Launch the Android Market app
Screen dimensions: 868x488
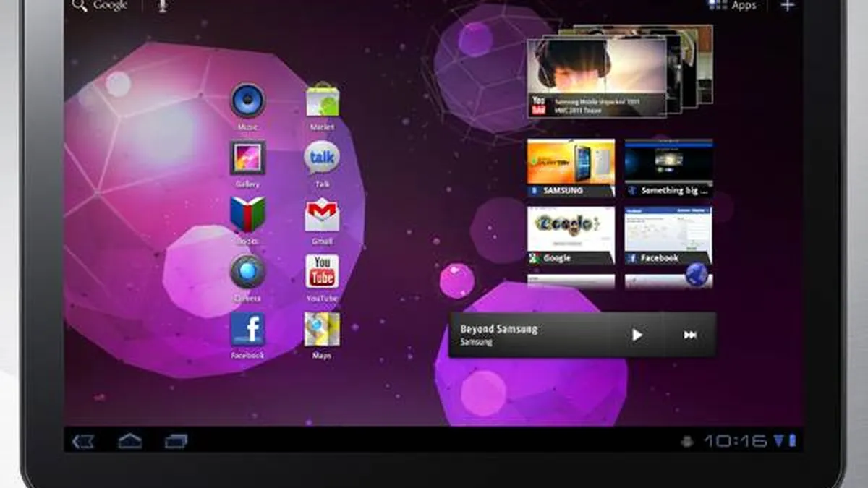click(322, 100)
